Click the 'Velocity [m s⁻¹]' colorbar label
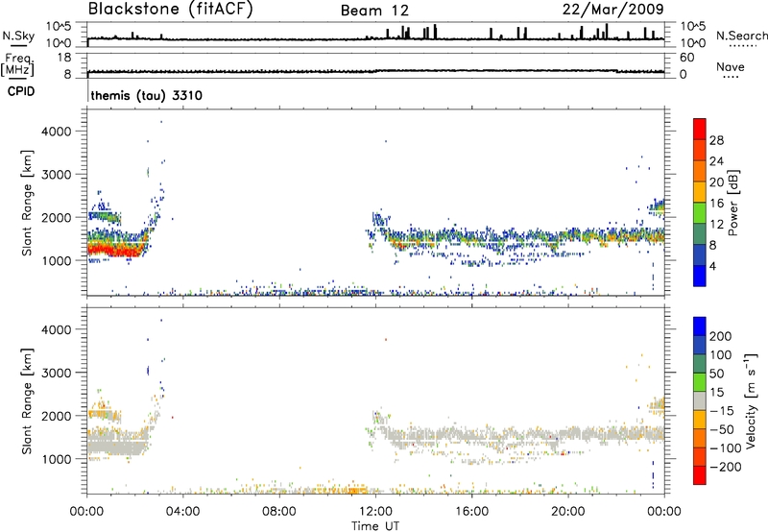Image resolution: width=768 pixels, height=532 pixels. [751, 400]
